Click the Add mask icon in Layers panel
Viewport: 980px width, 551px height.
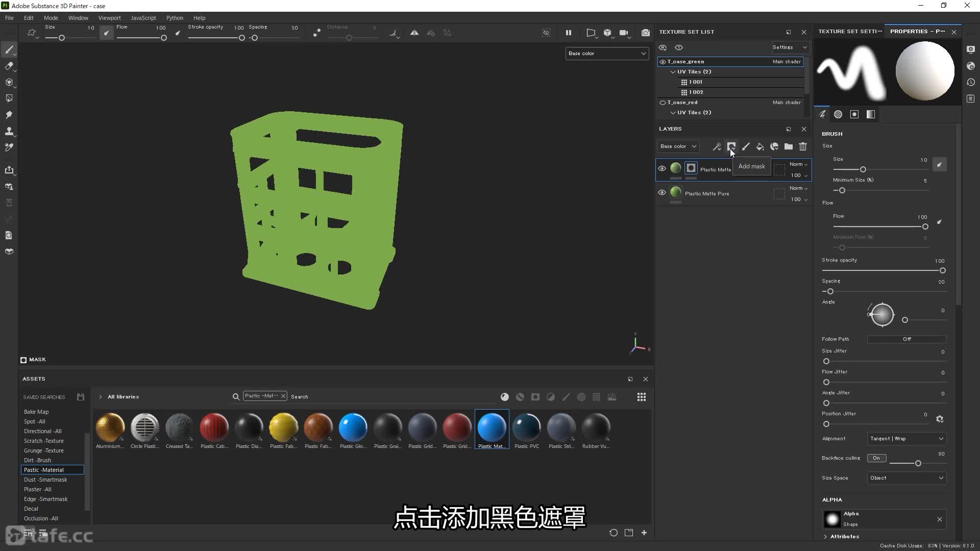(x=731, y=146)
